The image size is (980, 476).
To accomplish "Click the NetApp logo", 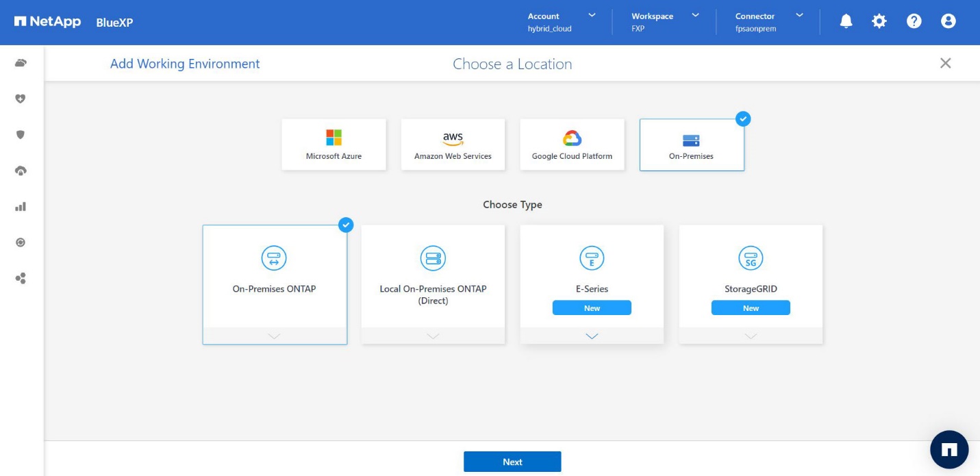I will pos(47,22).
